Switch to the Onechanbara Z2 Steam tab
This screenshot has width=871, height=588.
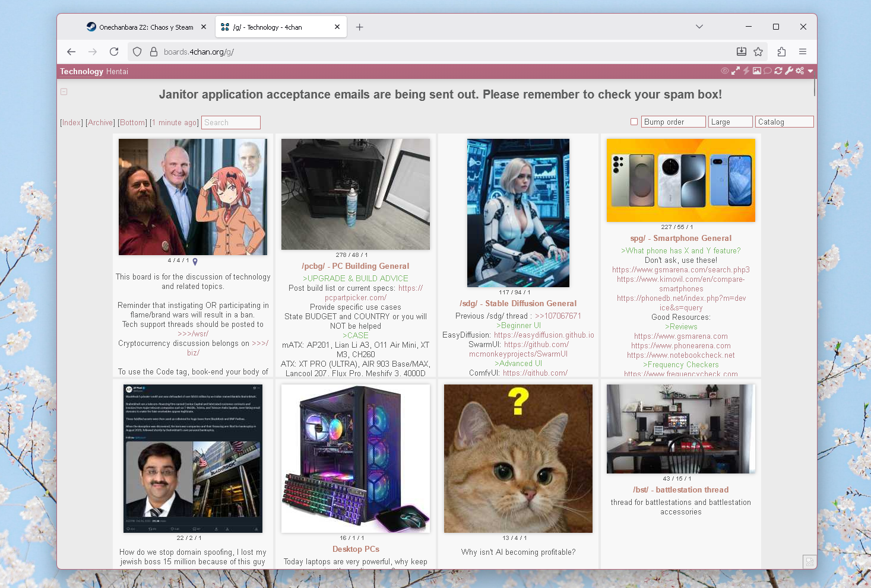(146, 27)
